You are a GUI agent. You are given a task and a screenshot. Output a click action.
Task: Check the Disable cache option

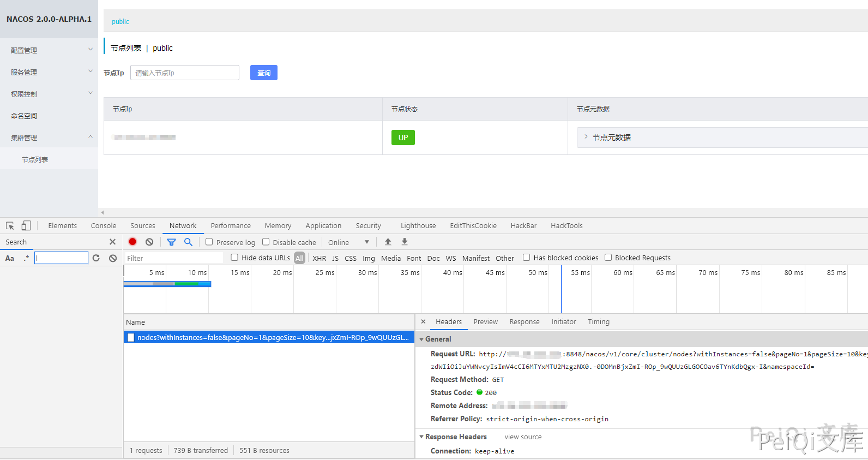[x=266, y=242]
